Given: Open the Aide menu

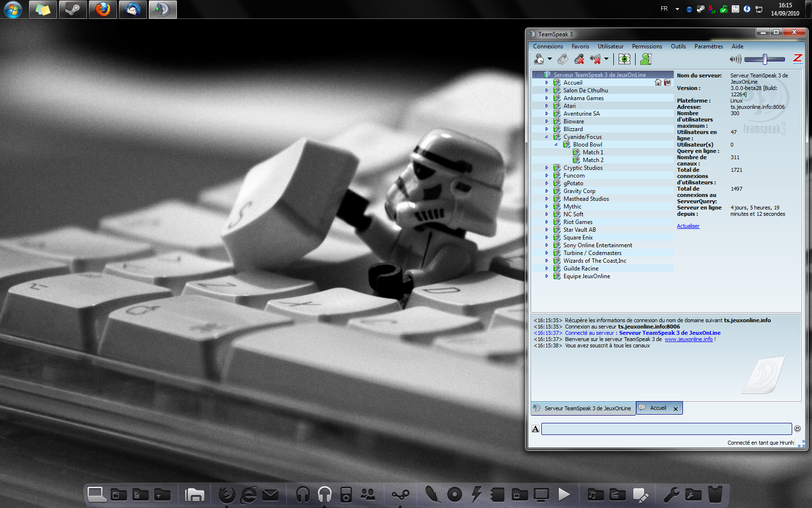Looking at the screenshot, I should click(737, 46).
